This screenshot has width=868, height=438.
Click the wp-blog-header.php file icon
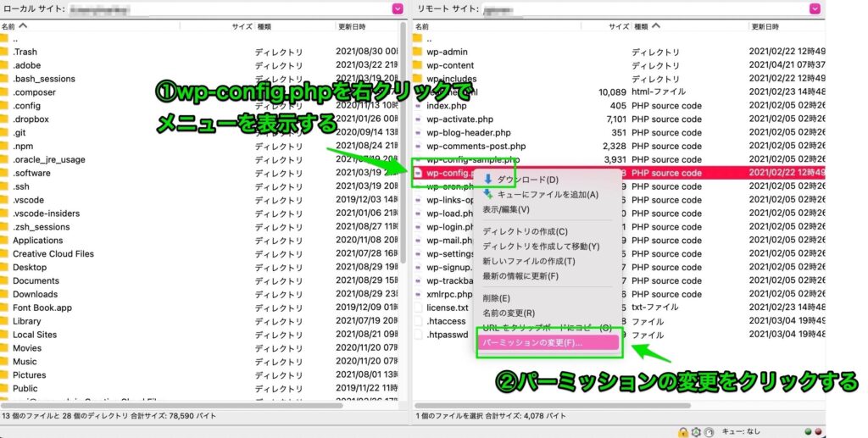[x=418, y=133]
